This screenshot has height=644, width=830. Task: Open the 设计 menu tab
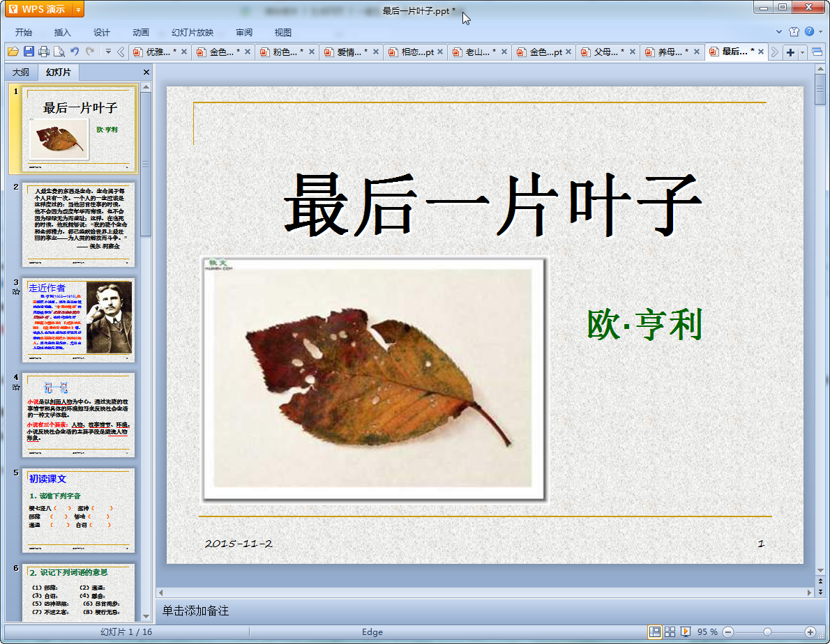(x=102, y=32)
